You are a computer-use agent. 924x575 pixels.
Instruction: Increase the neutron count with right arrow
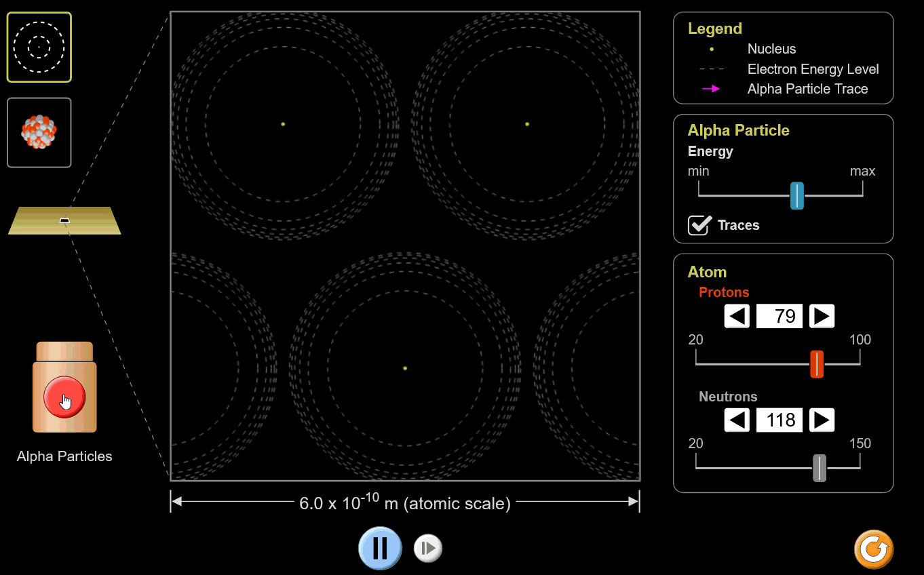[822, 420]
